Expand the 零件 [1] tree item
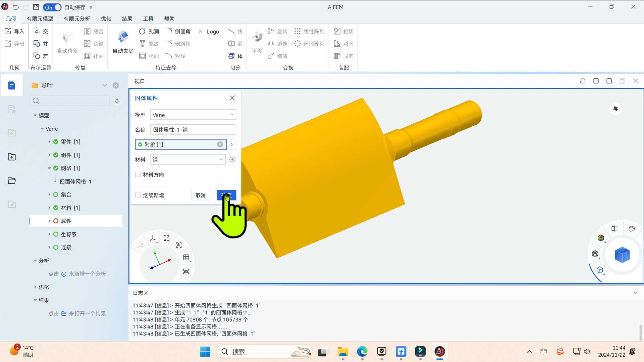Viewport: 644px width, 362px height. pos(50,141)
